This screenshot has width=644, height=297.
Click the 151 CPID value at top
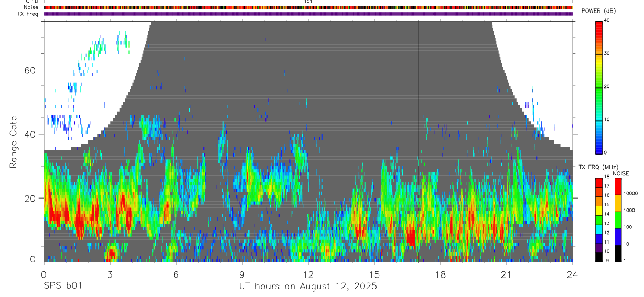[308, 2]
